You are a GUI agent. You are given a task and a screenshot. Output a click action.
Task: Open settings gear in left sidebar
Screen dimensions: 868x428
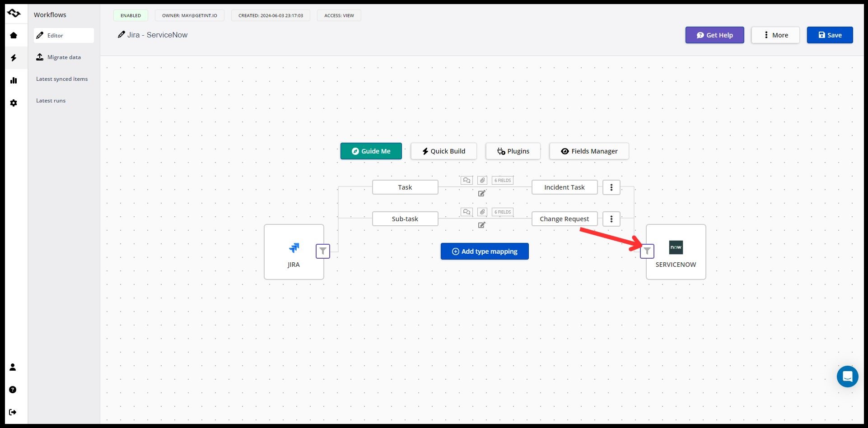[14, 103]
